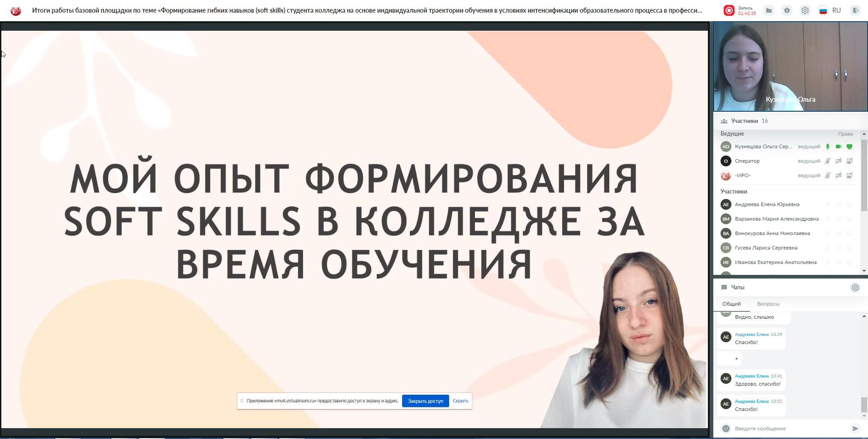Viewport: 868px width, 439px height.
Task: Click the send message arrow icon
Action: coord(855,429)
